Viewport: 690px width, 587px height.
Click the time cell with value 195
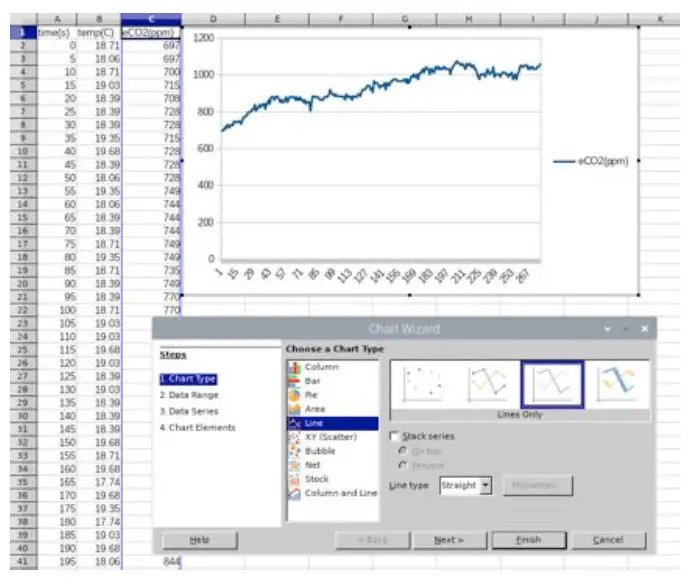[57, 561]
